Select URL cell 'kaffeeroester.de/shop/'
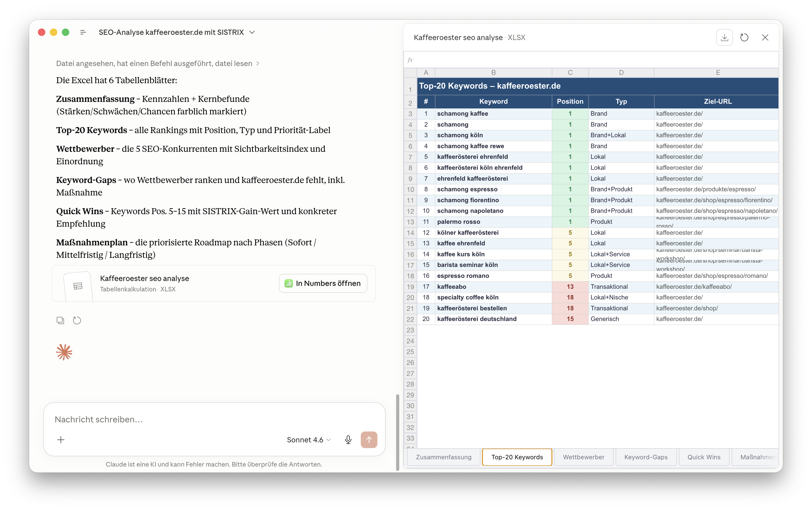Viewport: 812px width, 511px height. (x=716, y=308)
